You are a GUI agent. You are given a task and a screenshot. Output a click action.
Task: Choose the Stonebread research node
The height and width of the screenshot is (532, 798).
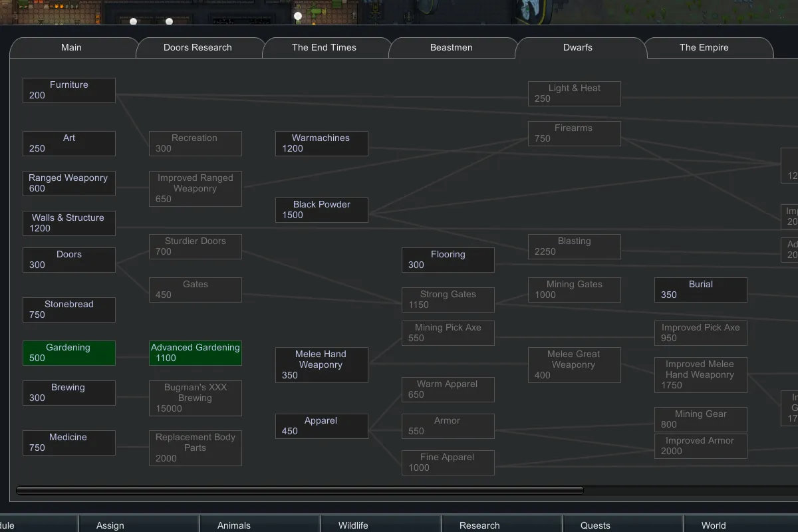tap(69, 310)
